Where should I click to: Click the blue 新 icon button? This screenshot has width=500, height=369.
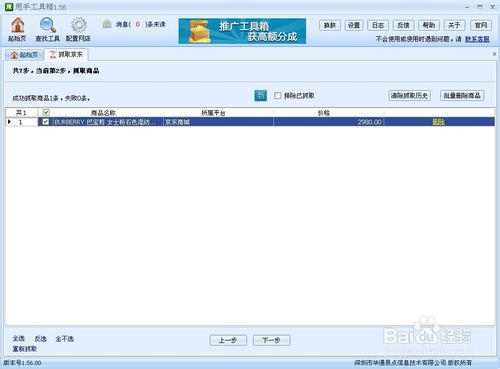point(261,96)
